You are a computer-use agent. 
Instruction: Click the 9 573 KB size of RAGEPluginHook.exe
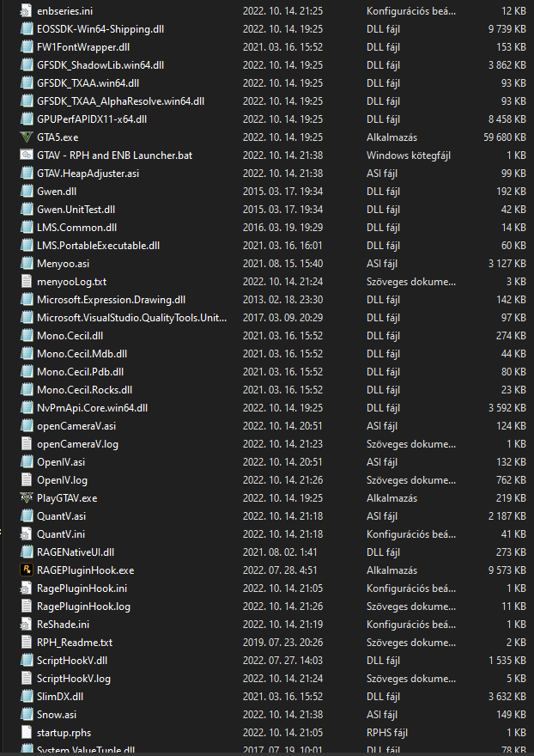point(507,570)
